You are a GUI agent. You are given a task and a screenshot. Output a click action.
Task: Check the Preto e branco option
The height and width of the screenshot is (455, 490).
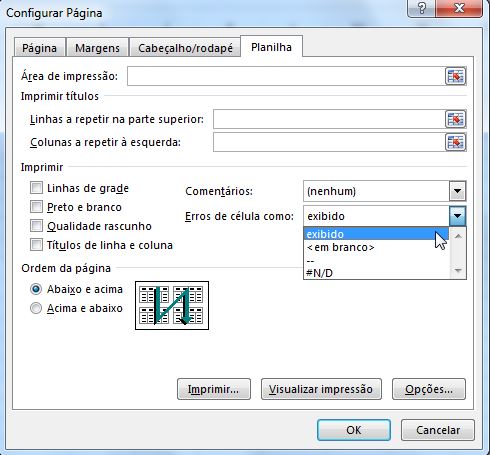tap(36, 207)
